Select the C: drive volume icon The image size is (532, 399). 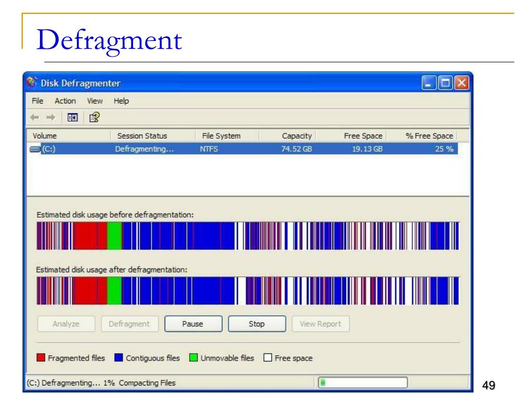click(x=35, y=149)
